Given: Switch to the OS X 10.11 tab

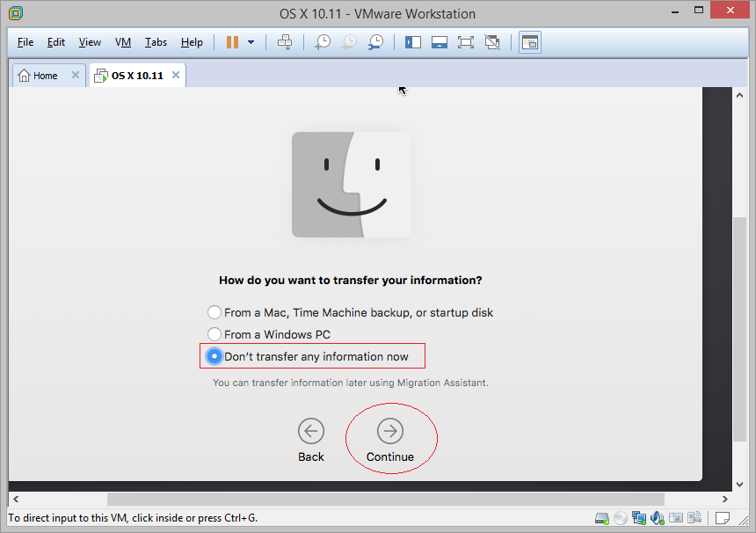Looking at the screenshot, I should point(137,76).
